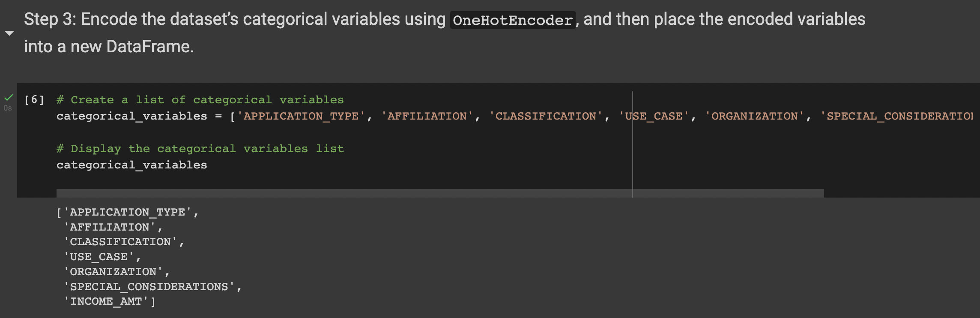Click the 0s execution time label
This screenshot has height=318, width=980.
tap(8, 108)
